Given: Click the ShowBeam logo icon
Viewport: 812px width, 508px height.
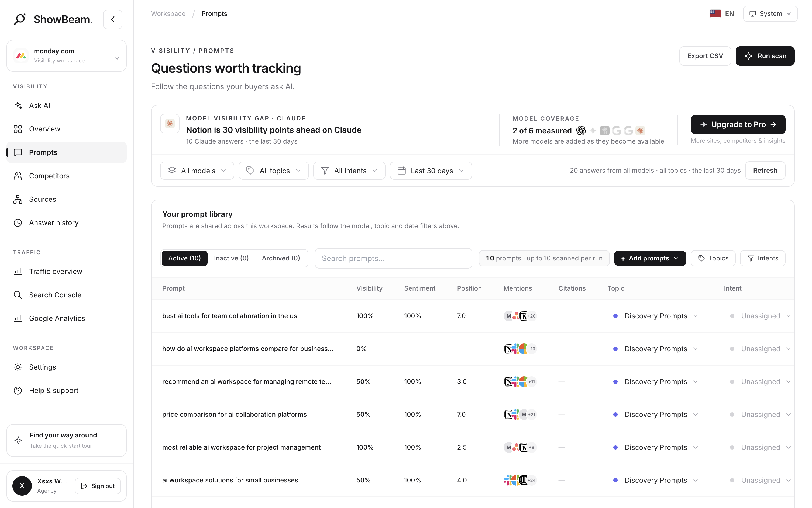Looking at the screenshot, I should click(x=20, y=19).
